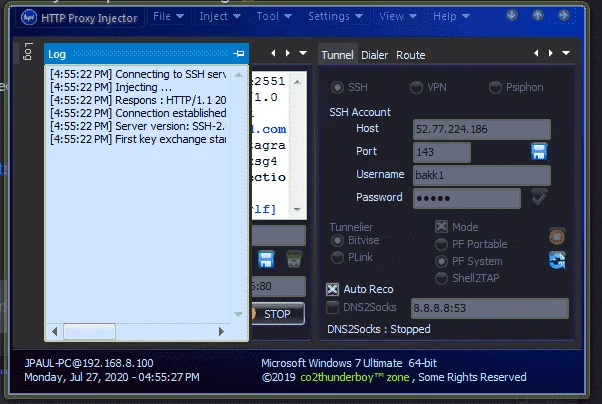
Task: Toggle the Mode checkbox
Action: tap(441, 227)
